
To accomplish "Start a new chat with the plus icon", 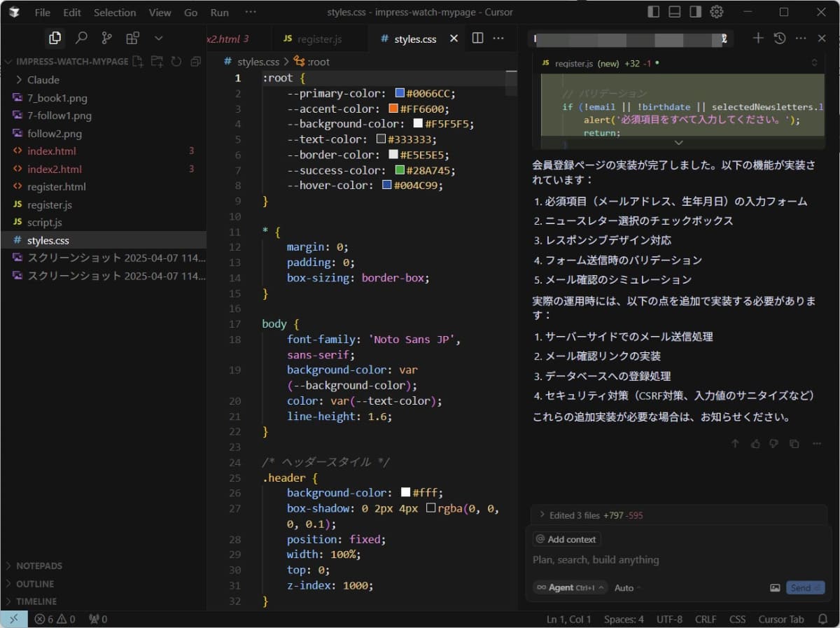I will (757, 39).
